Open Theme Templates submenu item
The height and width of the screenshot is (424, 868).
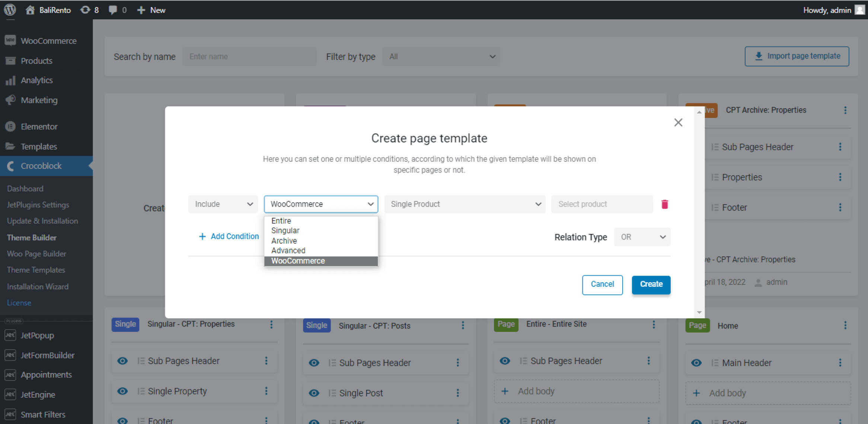36,270
